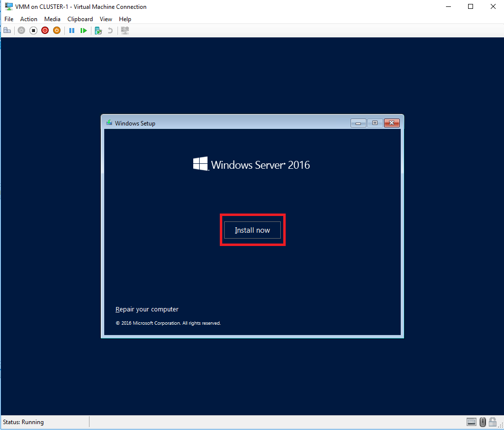The width and height of the screenshot is (504, 430).
Task: Turn off the virtual machine via toolbar
Action: coord(33,31)
